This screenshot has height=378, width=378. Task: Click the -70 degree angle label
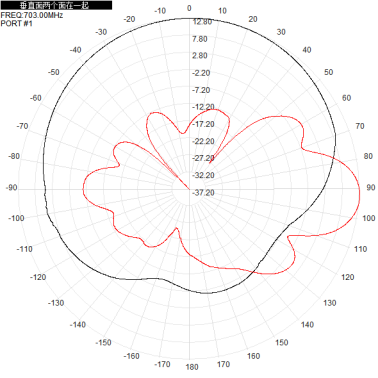(22, 126)
